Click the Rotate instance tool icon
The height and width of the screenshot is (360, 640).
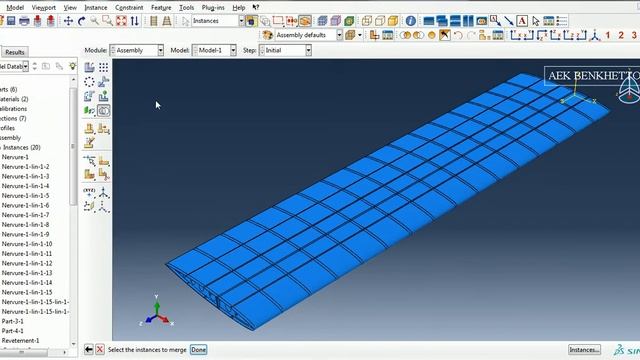89,96
